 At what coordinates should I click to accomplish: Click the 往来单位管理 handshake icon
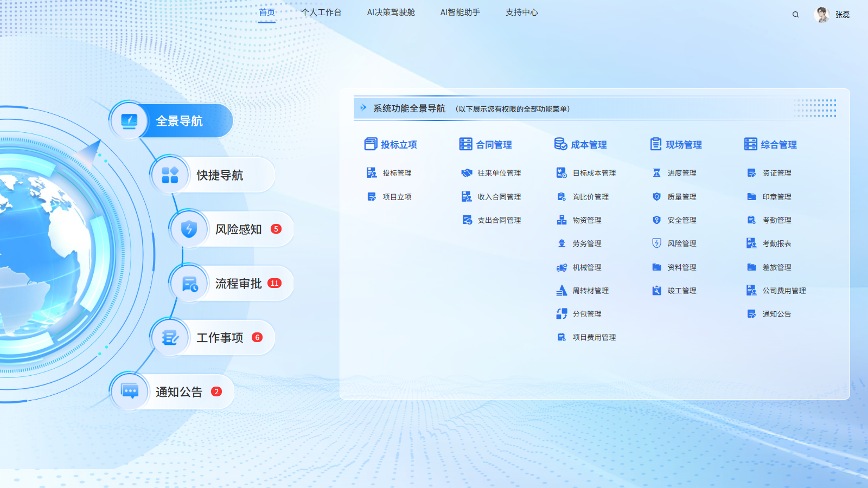467,173
